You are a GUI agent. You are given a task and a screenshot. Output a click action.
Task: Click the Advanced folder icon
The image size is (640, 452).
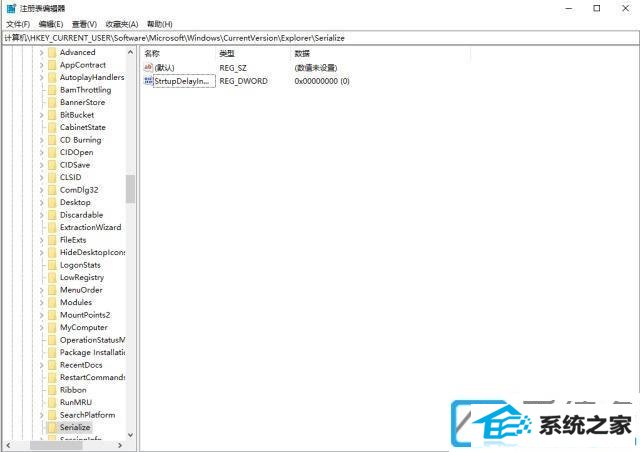[52, 52]
